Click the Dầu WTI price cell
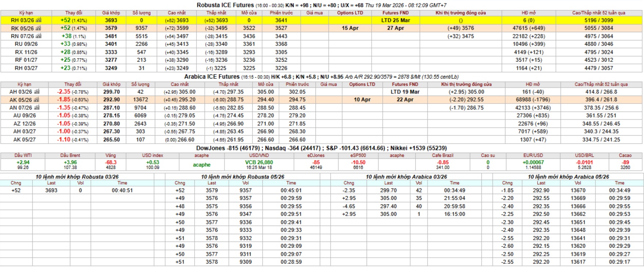Viewport: 644px width, 267px height. click(x=23, y=163)
